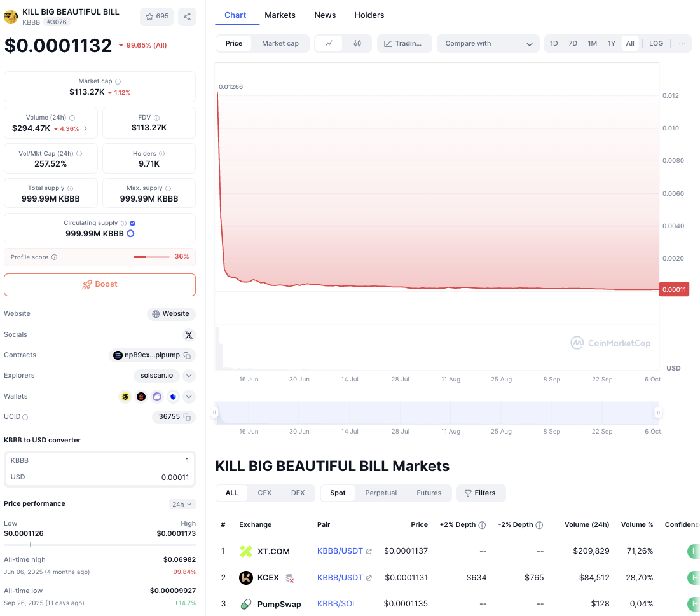700x616 pixels.
Task: Click the Volume (24h) info icon
Action: (72, 118)
